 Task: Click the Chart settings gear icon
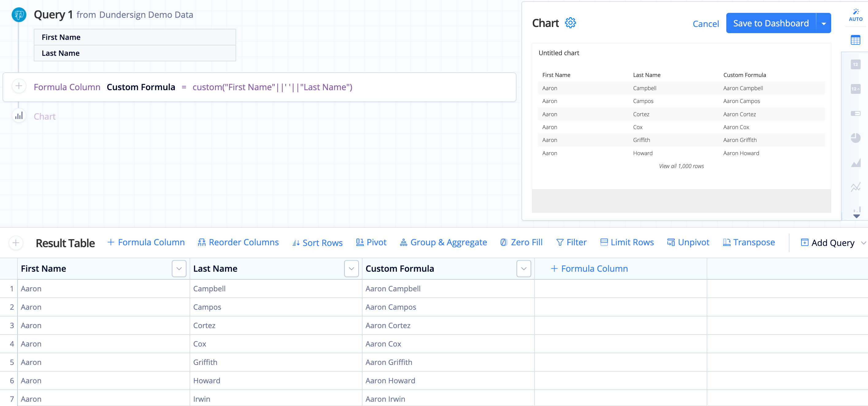click(x=571, y=23)
